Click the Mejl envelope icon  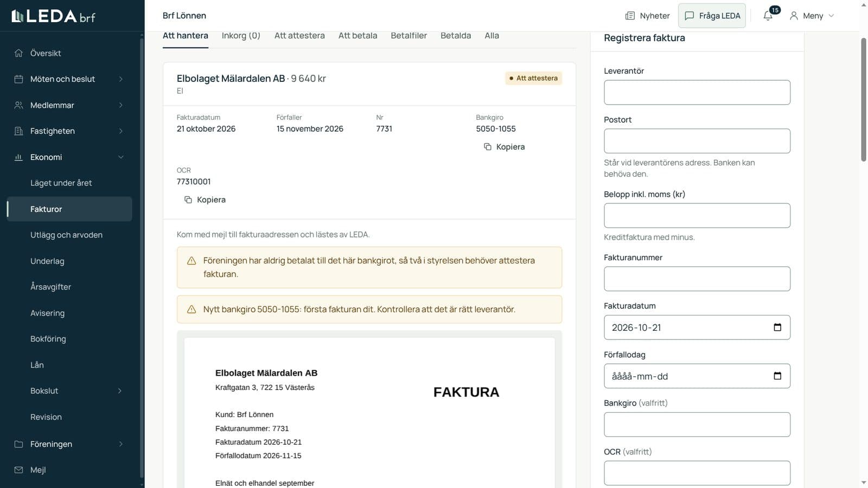point(18,470)
